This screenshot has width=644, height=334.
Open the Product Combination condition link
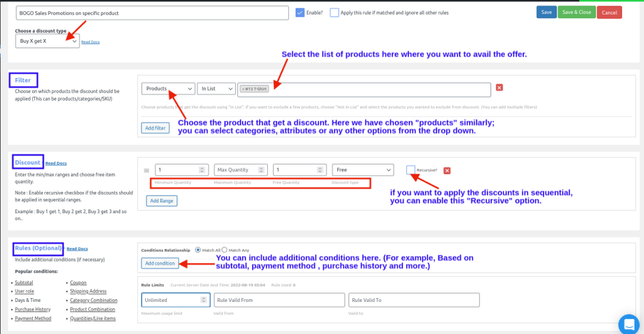(92, 309)
